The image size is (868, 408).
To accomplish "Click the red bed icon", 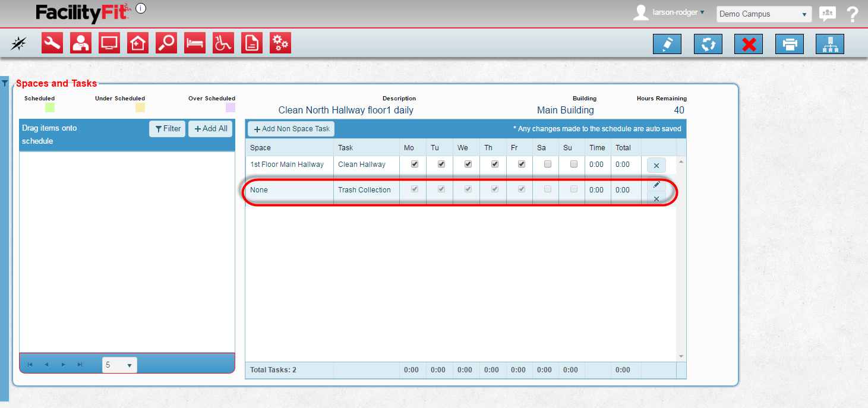I will pyautogui.click(x=195, y=43).
